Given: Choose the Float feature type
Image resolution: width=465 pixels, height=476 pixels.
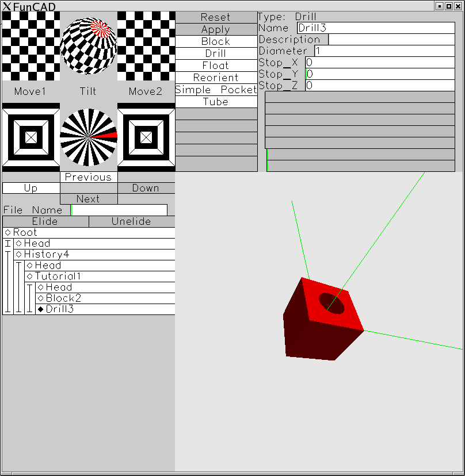Looking at the screenshot, I should [x=216, y=66].
